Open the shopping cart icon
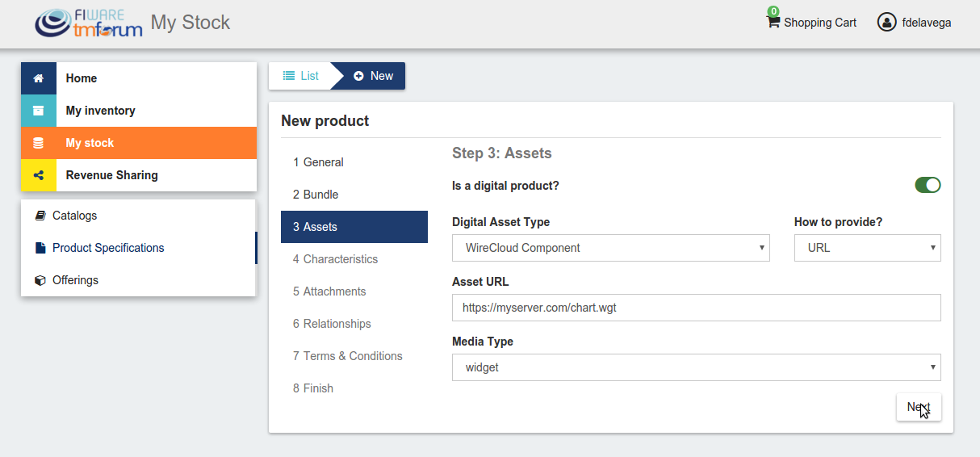 [x=773, y=22]
